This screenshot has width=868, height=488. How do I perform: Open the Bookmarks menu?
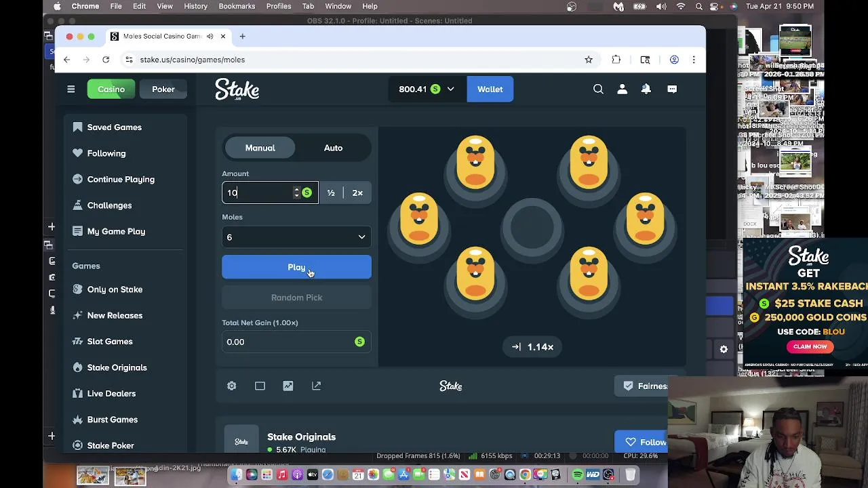tap(237, 6)
